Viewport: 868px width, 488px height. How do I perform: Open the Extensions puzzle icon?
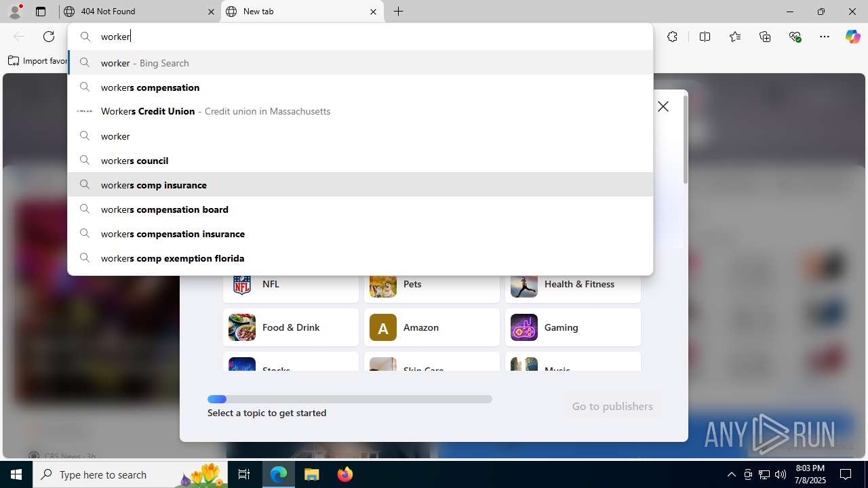pyautogui.click(x=672, y=37)
